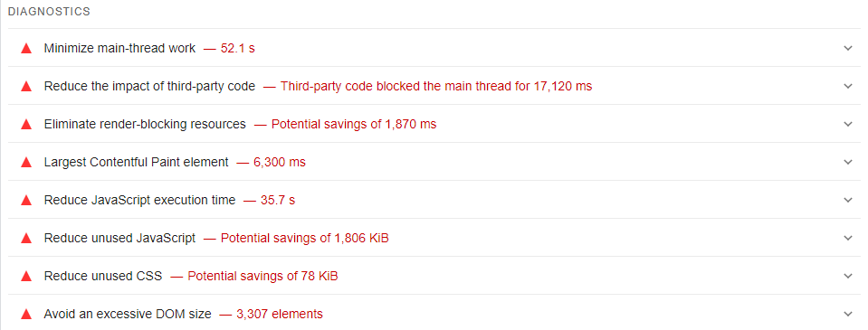Expand third-party code audit via chevron

[847, 86]
